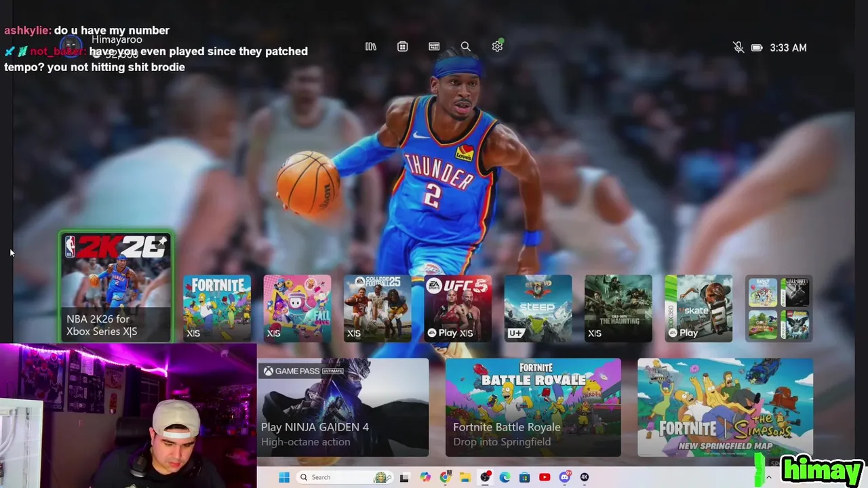Open File Explorer from the taskbar
Image resolution: width=868 pixels, height=488 pixels.
[465, 477]
